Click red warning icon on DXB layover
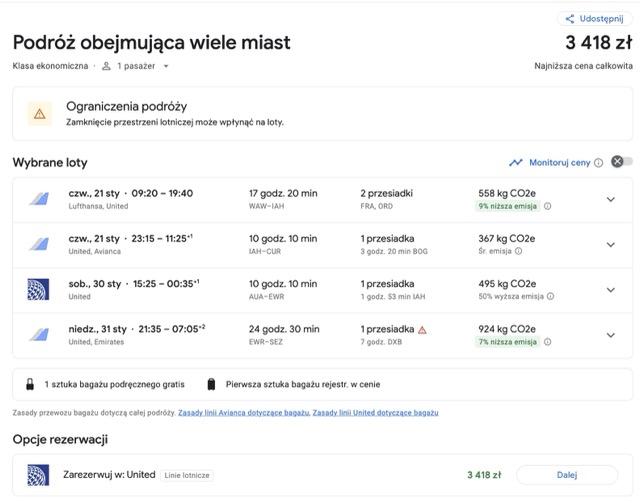 coord(422,330)
